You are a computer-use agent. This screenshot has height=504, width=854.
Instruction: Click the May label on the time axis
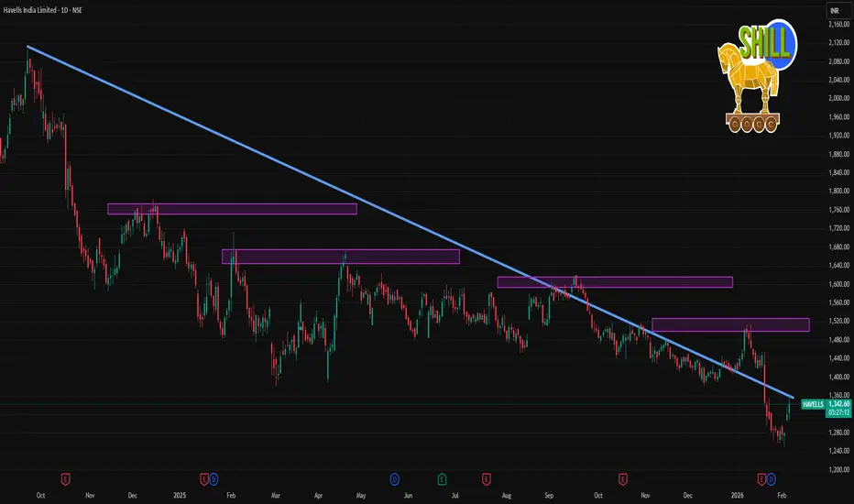pos(360,495)
